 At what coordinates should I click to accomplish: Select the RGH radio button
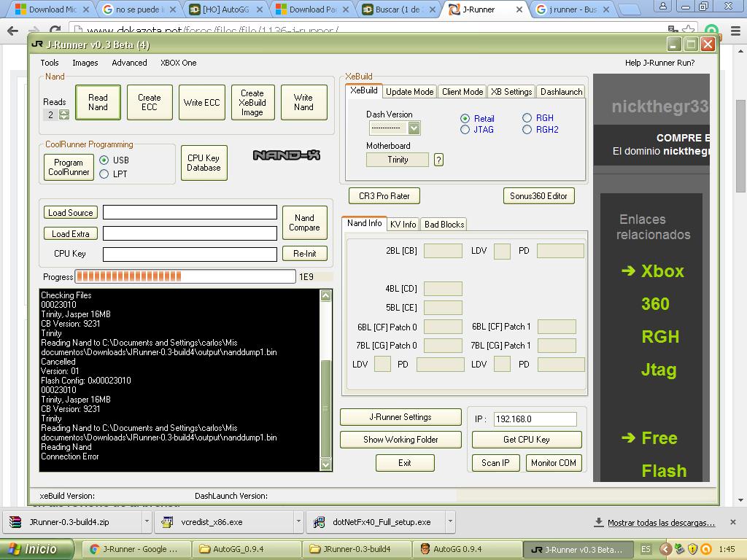click(527, 117)
